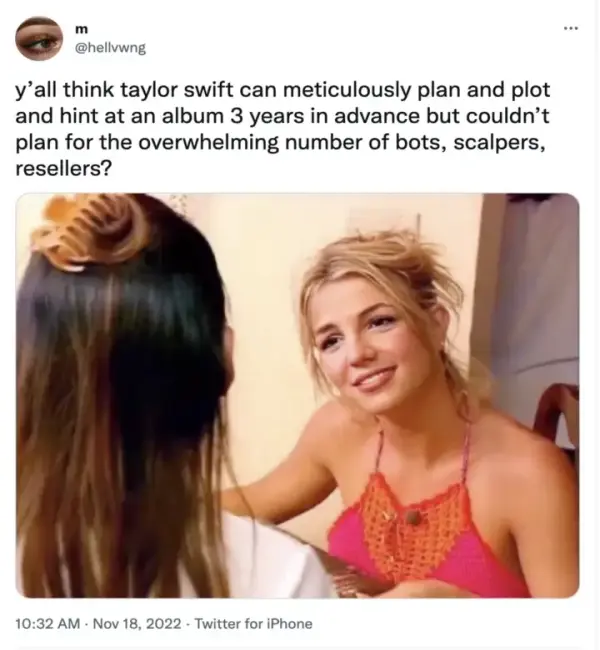Click the eye makeup profile avatar
This screenshot has height=650, width=600.
click(x=39, y=39)
